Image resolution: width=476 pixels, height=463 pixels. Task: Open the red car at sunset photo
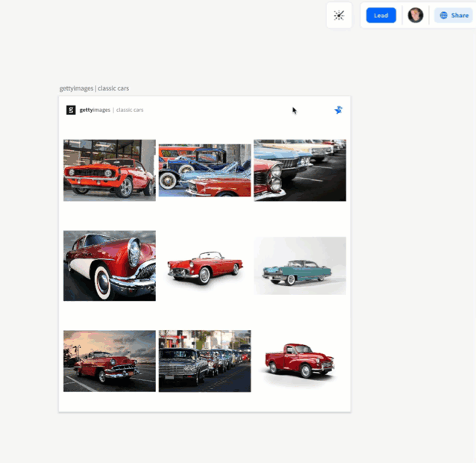[110, 361]
